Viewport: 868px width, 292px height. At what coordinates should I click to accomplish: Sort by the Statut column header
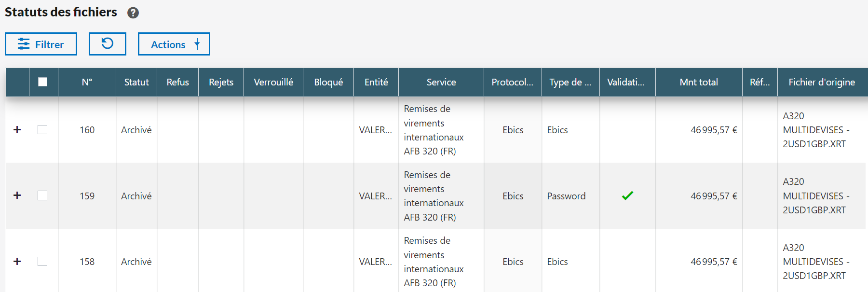136,82
